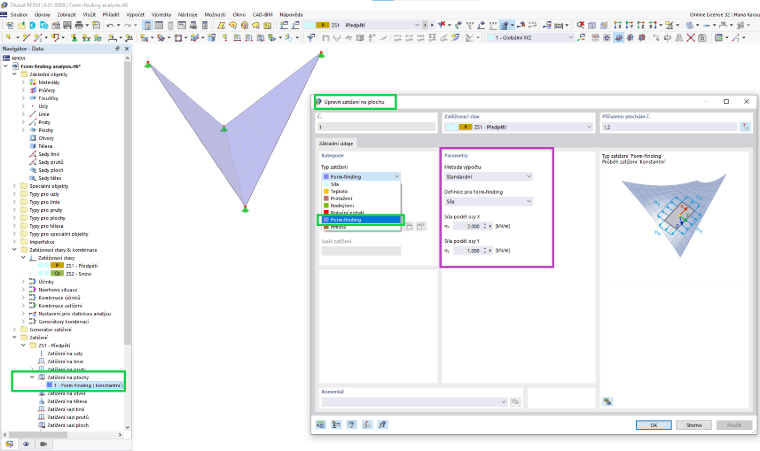
Task: Click the Print icon in the main toolbar
Action: click(x=79, y=25)
